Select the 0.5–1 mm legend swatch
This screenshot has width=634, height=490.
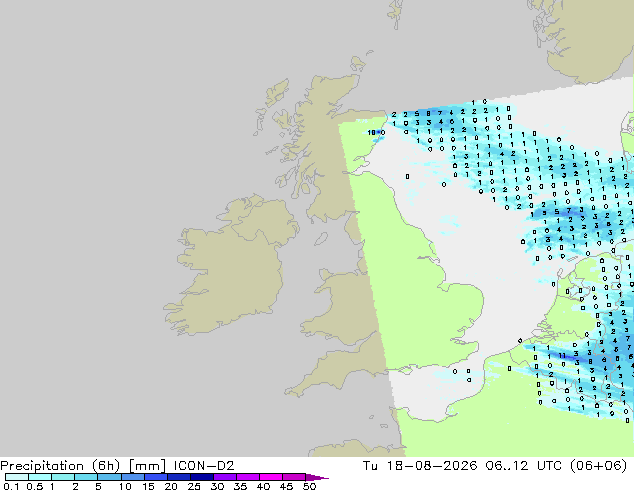tap(40, 477)
